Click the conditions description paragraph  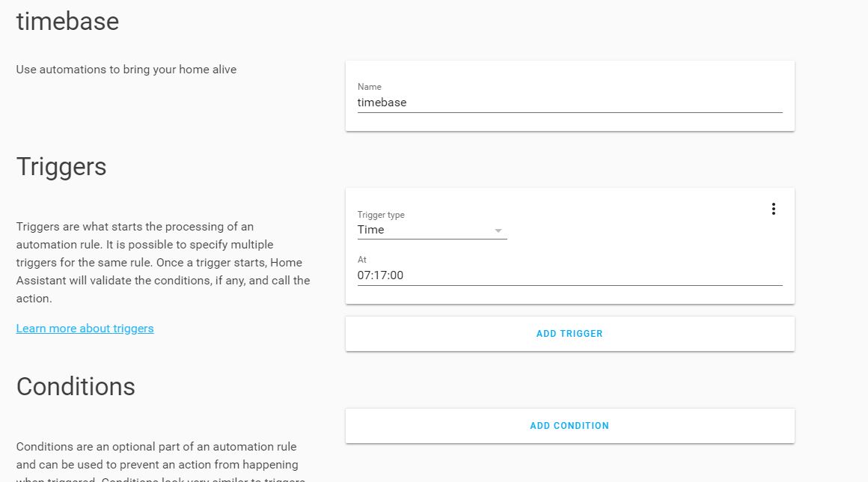[x=161, y=463]
